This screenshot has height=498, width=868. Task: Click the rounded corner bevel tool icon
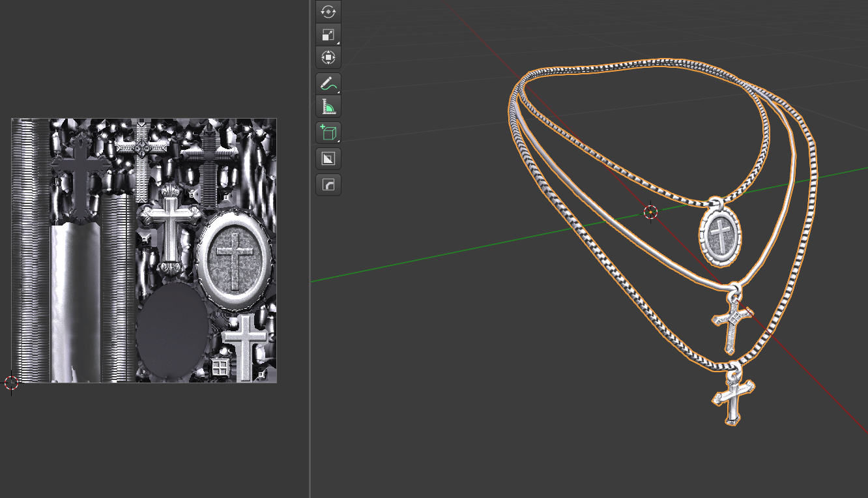point(328,185)
